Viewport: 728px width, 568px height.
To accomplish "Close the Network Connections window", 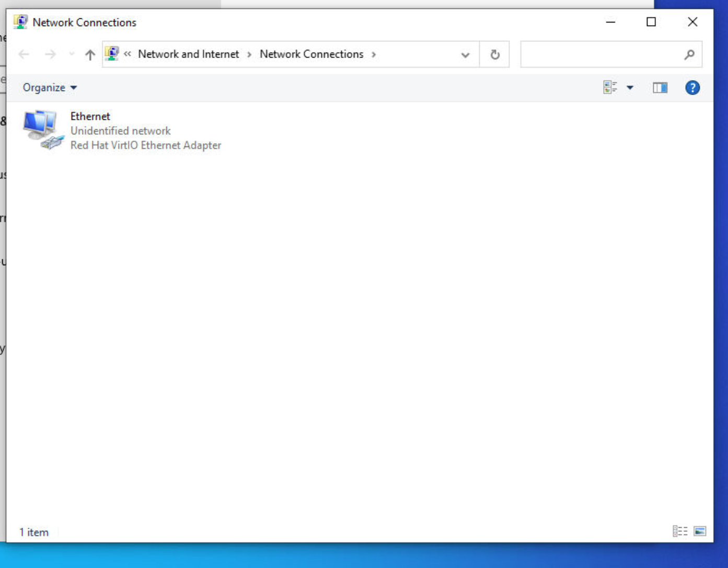I will pos(692,22).
